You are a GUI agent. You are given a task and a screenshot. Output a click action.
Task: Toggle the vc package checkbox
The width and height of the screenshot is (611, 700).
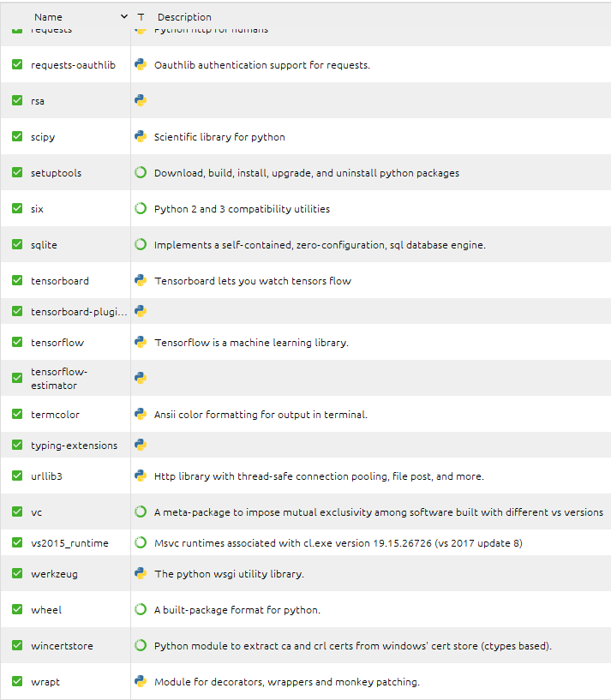[17, 512]
